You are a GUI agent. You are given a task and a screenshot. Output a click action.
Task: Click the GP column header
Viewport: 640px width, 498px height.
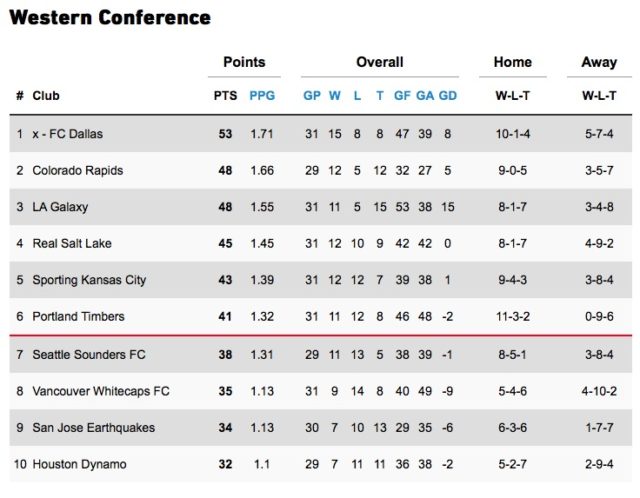pyautogui.click(x=312, y=96)
